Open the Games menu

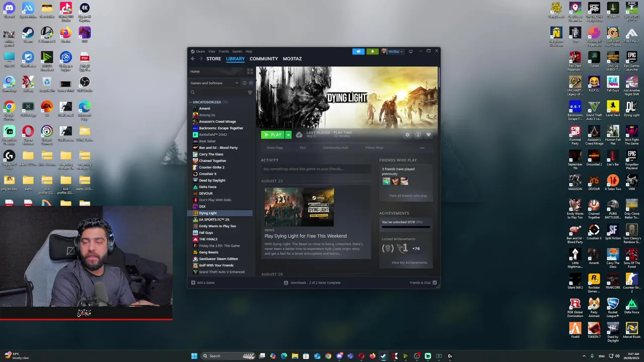point(237,51)
